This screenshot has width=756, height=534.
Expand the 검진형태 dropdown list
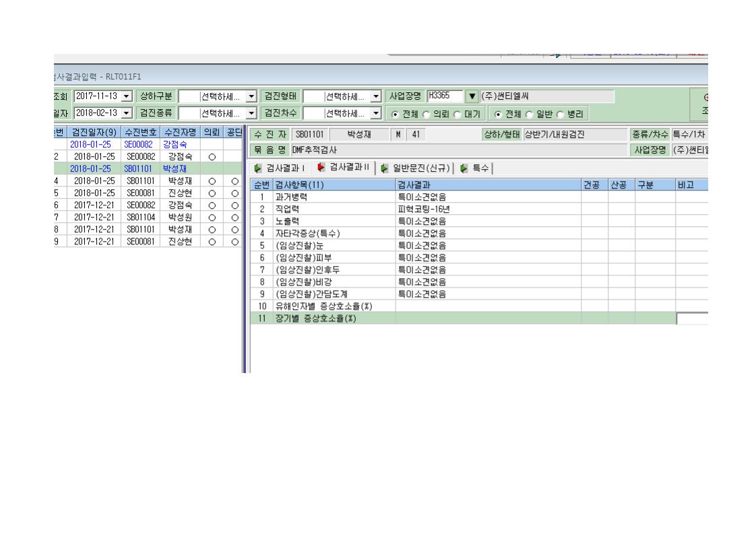376,96
